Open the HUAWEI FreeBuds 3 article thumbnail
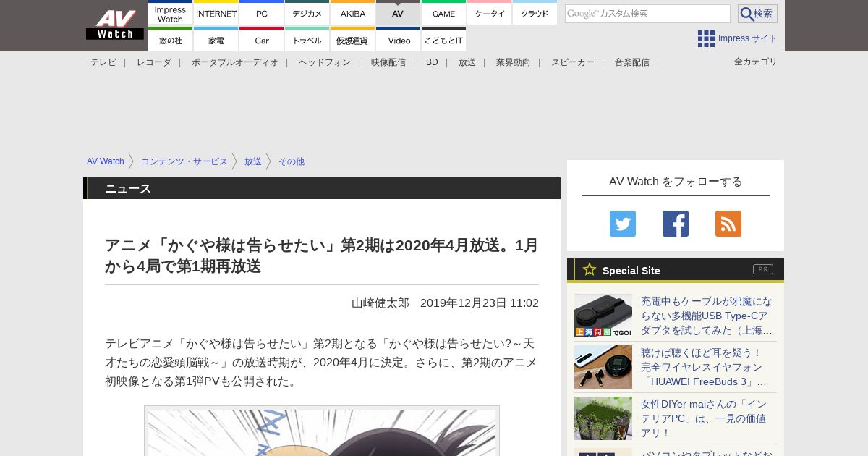Viewport: 868px width, 456px height. tap(603, 367)
